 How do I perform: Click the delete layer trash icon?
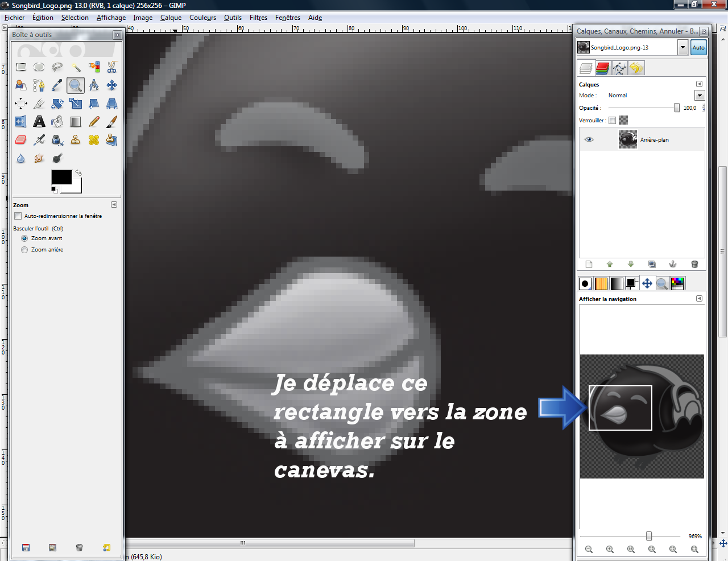coord(694,264)
